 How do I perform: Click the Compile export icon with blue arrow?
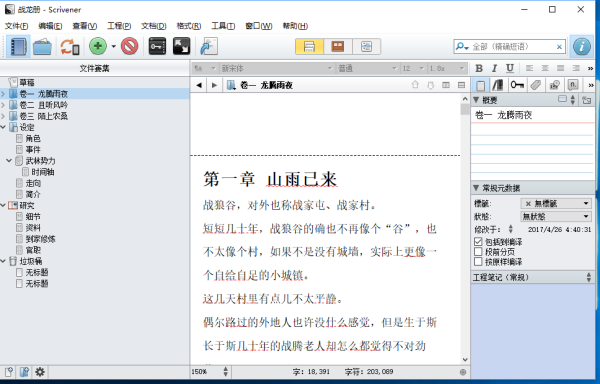pyautogui.click(x=209, y=46)
